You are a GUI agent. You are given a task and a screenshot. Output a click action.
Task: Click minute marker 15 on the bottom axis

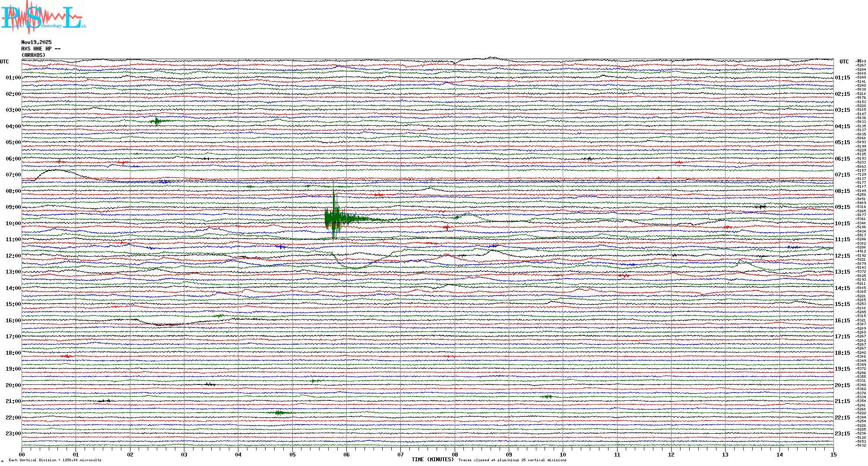(833, 454)
